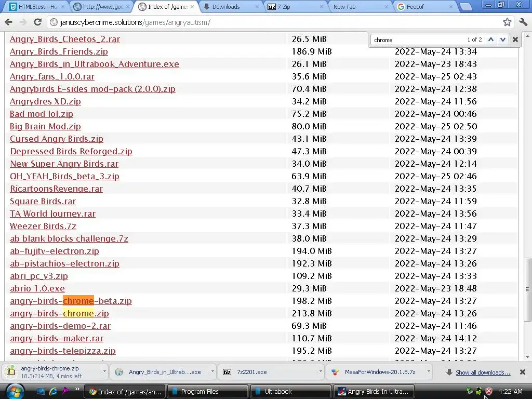
Task: Open Angry_Birds_in_Ultrabook_Adventure.exe link
Action: 95,64
